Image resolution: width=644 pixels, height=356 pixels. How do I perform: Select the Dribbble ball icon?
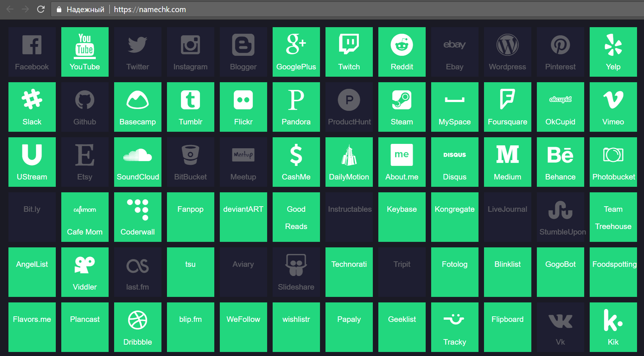tap(138, 320)
